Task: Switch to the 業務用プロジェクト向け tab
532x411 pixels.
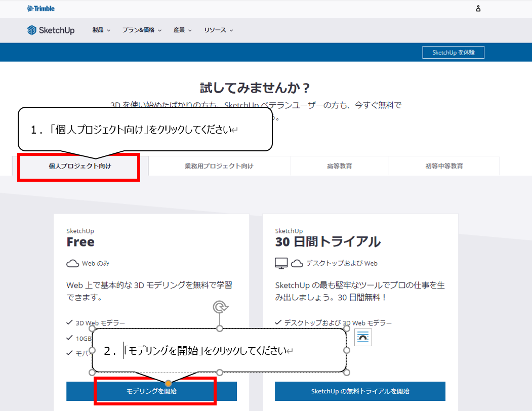Action: [219, 166]
